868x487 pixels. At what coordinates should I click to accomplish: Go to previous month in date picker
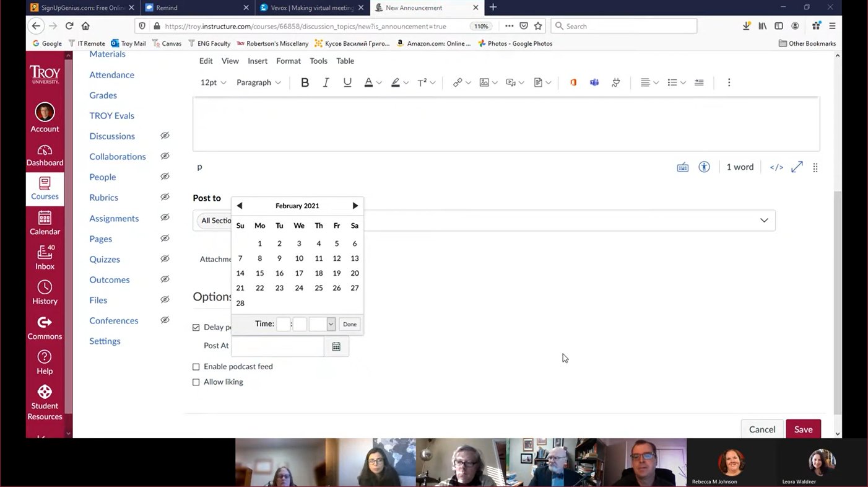[240, 206]
